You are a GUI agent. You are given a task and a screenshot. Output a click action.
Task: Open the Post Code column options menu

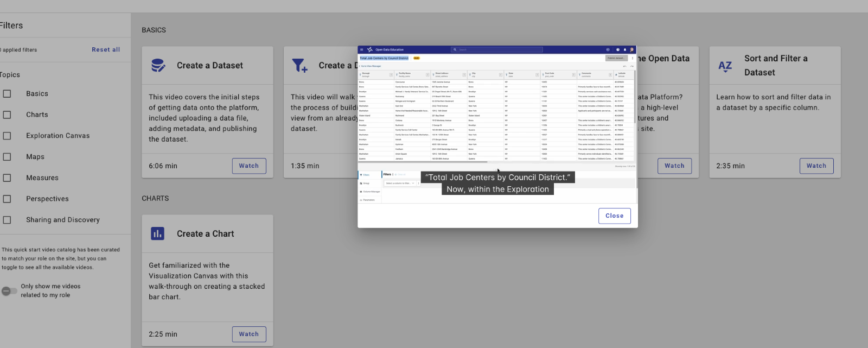(573, 75)
